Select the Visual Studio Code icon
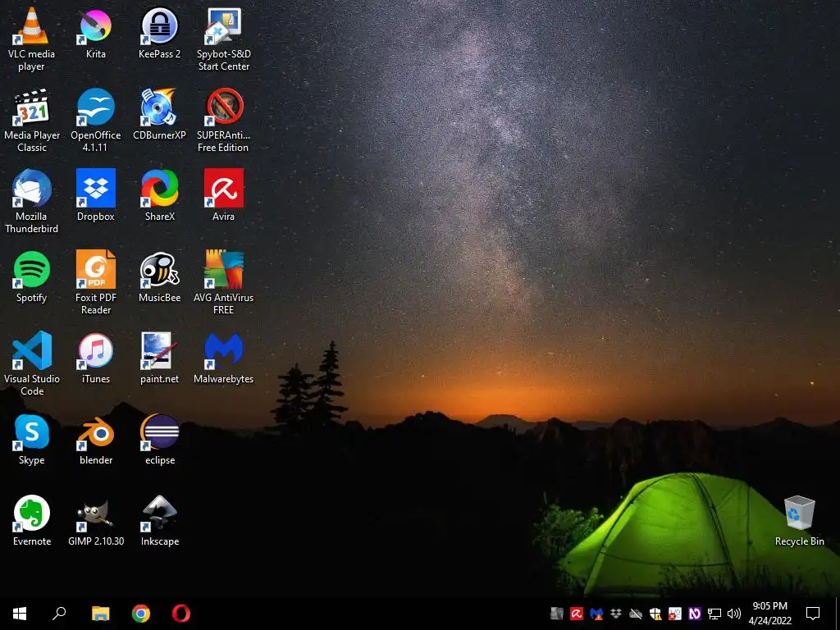Screen dimensions: 840x630 pos(32,364)
